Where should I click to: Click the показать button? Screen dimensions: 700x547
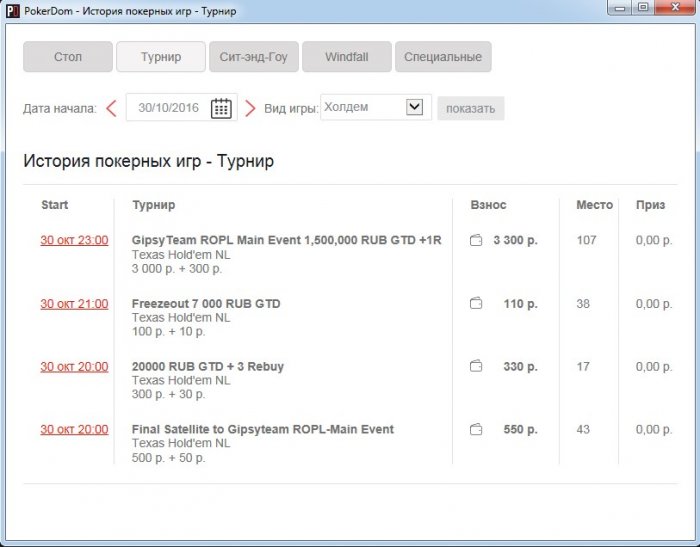(471, 109)
